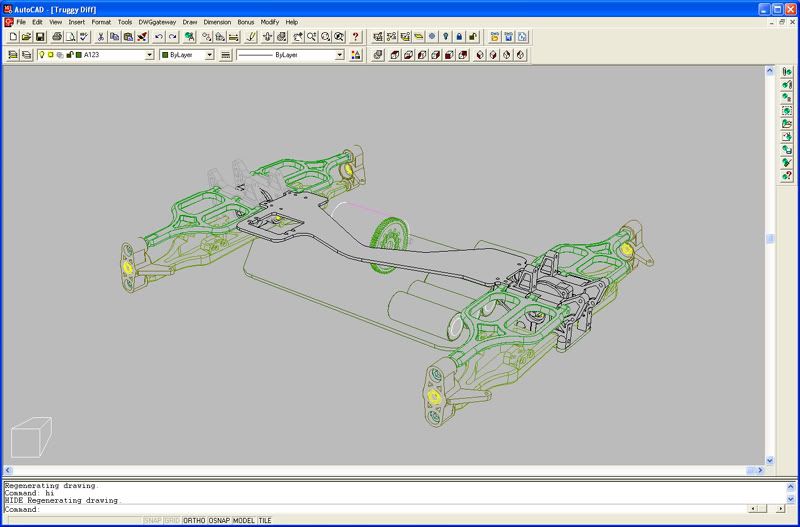Activate the Match Properties paintbrush icon
Screen dimensions: 800x527
(x=143, y=37)
